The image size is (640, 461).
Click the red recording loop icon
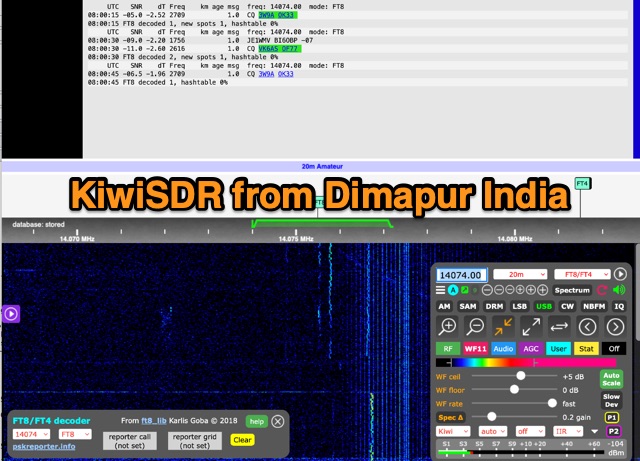[603, 290]
